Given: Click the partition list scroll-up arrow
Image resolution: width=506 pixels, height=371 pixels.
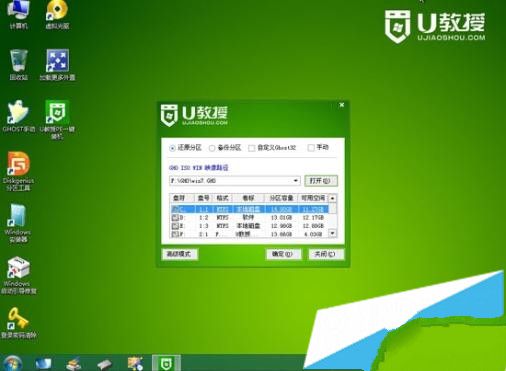Looking at the screenshot, I should (332, 198).
